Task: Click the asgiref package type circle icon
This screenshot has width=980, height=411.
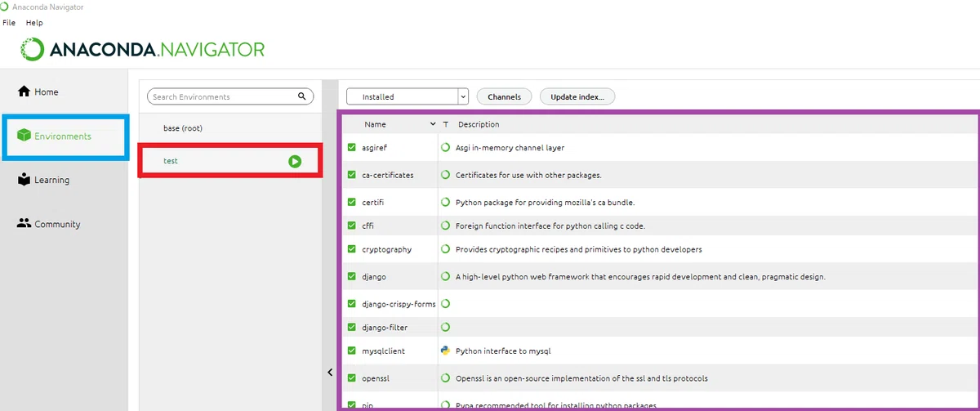Action: (x=446, y=148)
